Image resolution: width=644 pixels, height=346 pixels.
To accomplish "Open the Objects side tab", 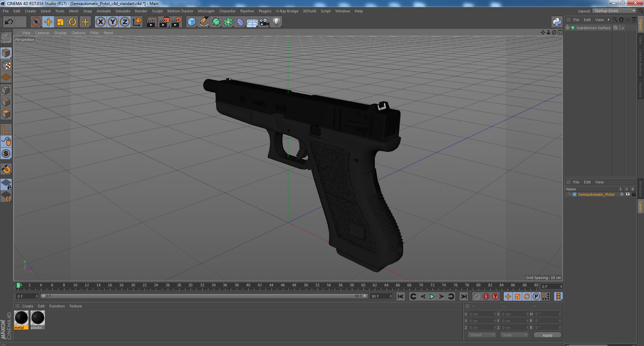I will [640, 25].
